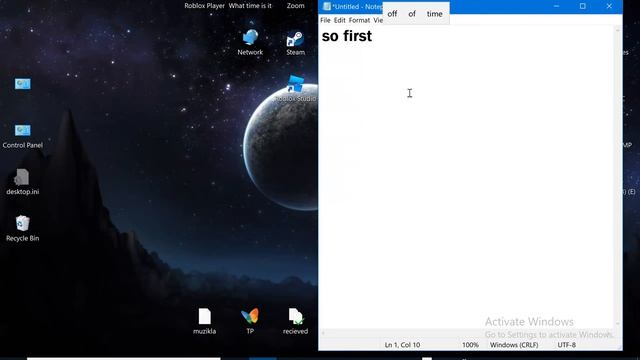640x360 pixels.
Task: Click "Windows (CRLF)" status bar entry
Action: [514, 345]
